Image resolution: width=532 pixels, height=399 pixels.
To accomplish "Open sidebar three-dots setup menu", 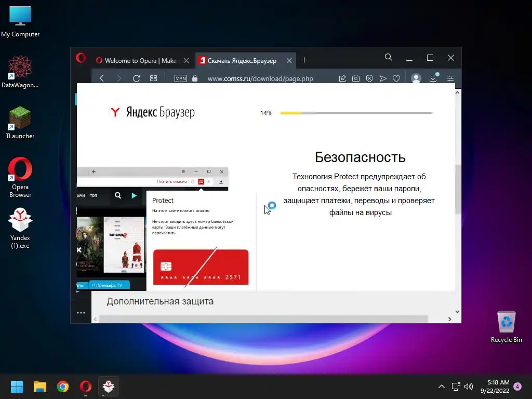I will 81,312.
